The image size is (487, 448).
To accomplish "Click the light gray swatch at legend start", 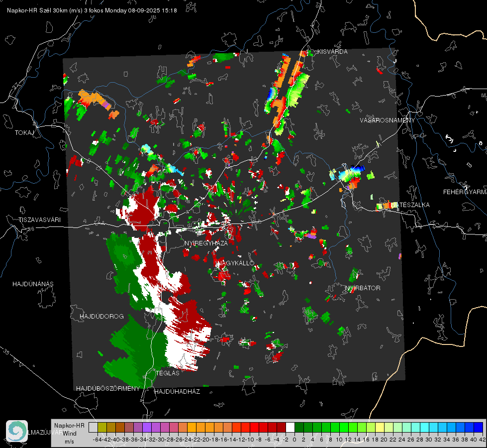I will [x=93, y=427].
